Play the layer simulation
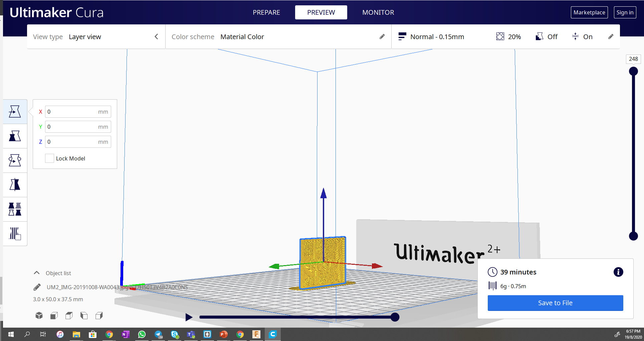Viewport: 644px width, 341px height. click(x=189, y=317)
